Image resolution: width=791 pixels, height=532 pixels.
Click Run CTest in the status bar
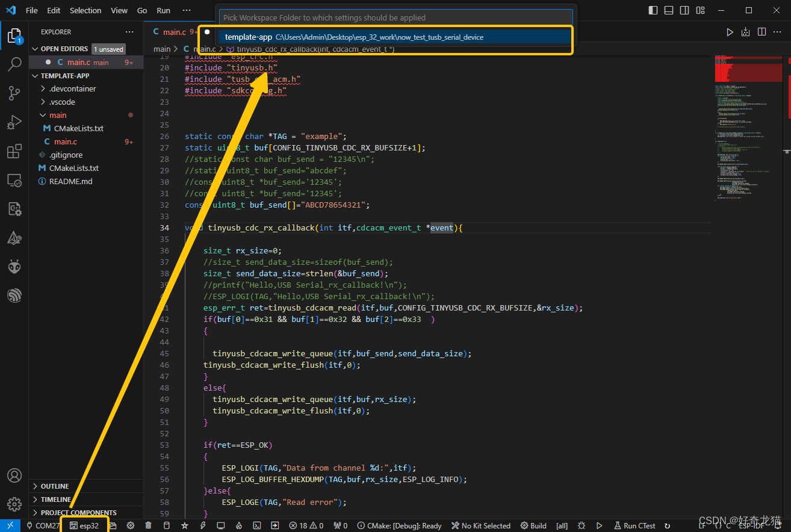tap(634, 525)
